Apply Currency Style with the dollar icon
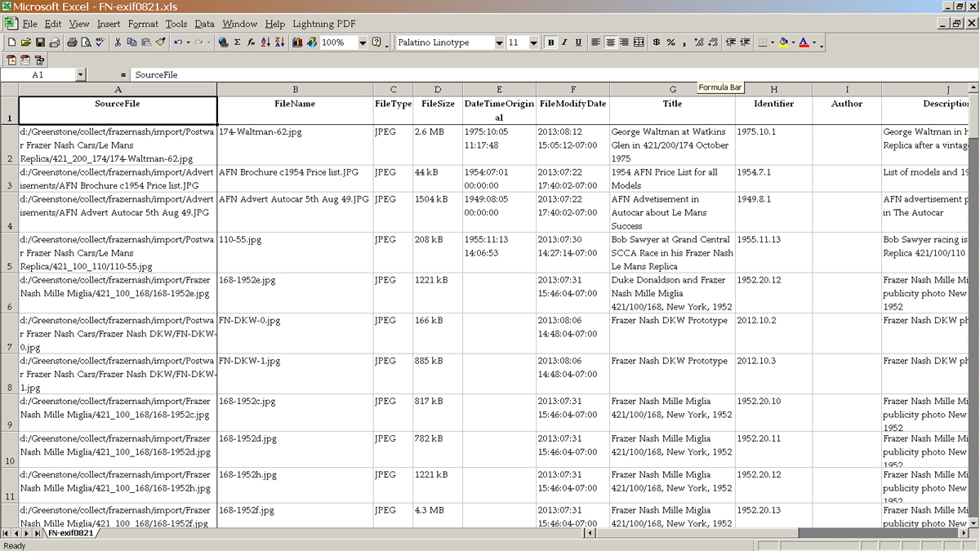Image resolution: width=980 pixels, height=551 pixels. point(657,42)
